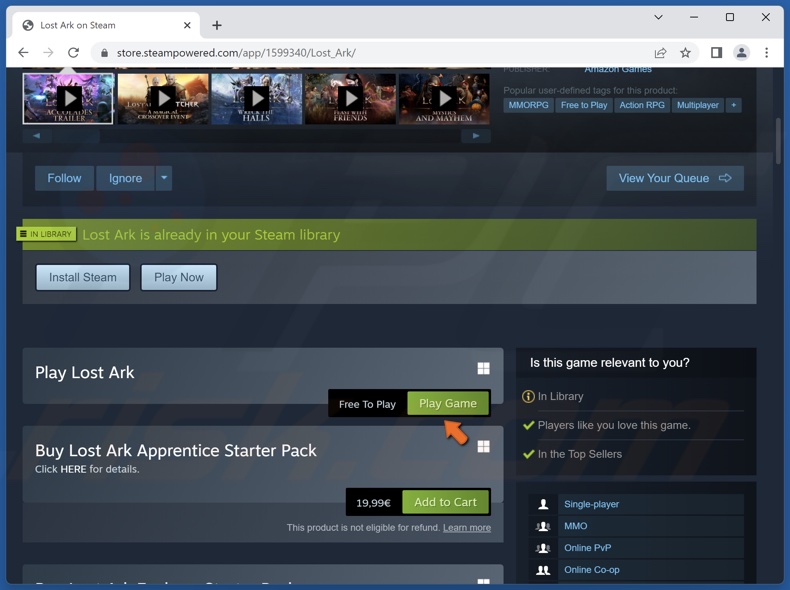Image resolution: width=790 pixels, height=590 pixels.
Task: Click the checkmark beside In the Top Sellers
Action: coord(529,454)
